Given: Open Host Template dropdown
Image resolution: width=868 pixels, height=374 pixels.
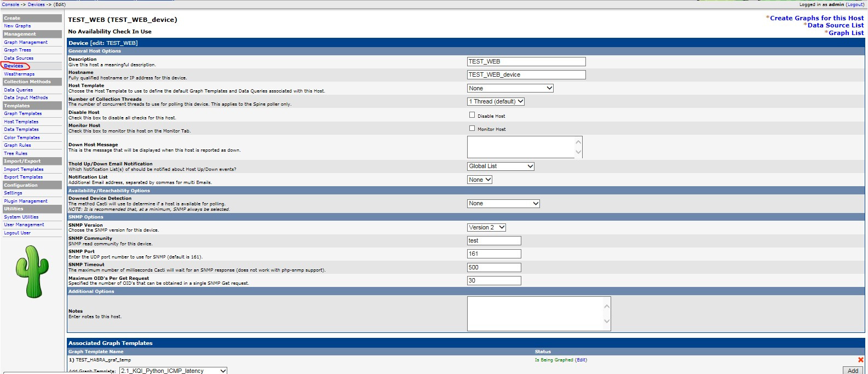Looking at the screenshot, I should (x=510, y=88).
